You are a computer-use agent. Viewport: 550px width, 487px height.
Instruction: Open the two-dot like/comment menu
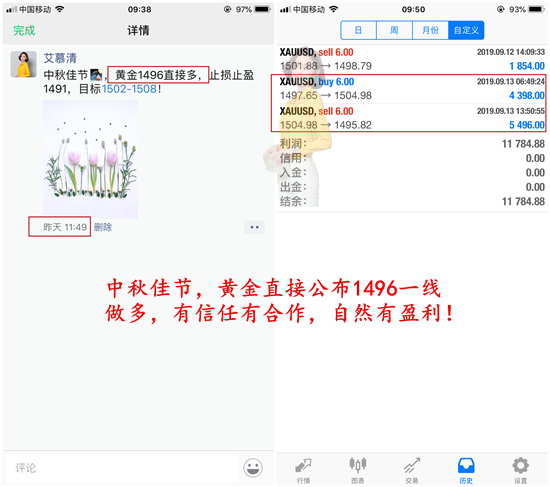pyautogui.click(x=254, y=227)
